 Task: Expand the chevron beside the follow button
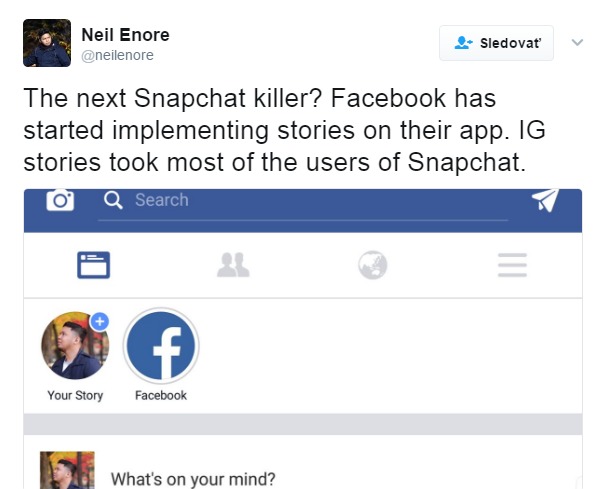pos(577,42)
